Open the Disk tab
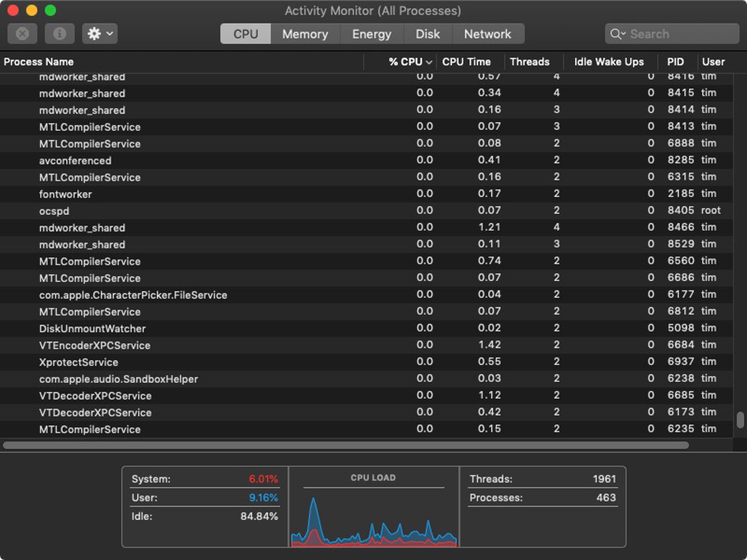Image resolution: width=747 pixels, height=560 pixels. pos(427,34)
